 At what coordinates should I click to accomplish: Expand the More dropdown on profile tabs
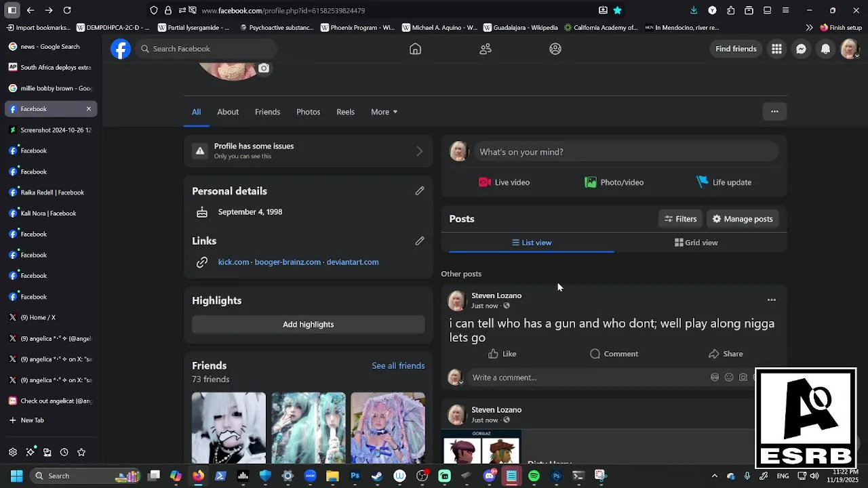tap(384, 112)
